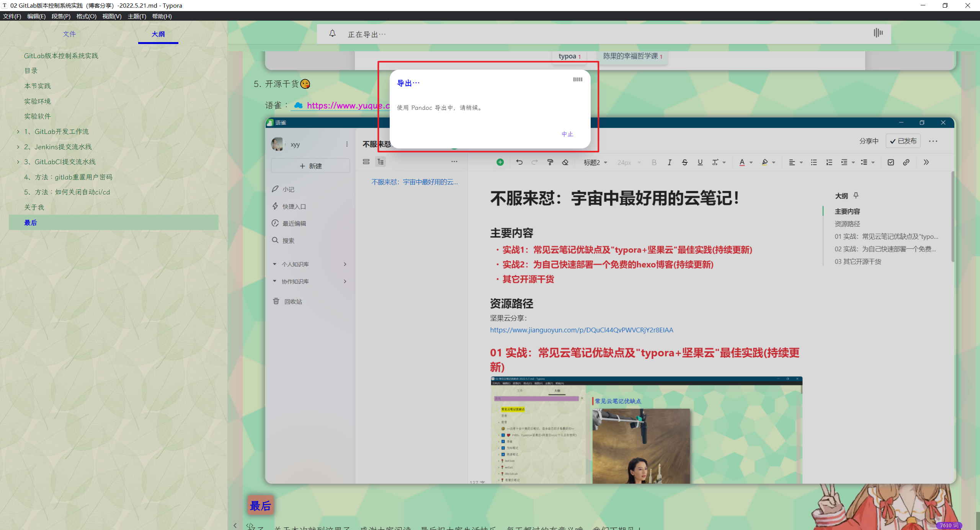Switch to the 大纲 sidebar tab
This screenshot has height=530, width=980.
pos(158,34)
